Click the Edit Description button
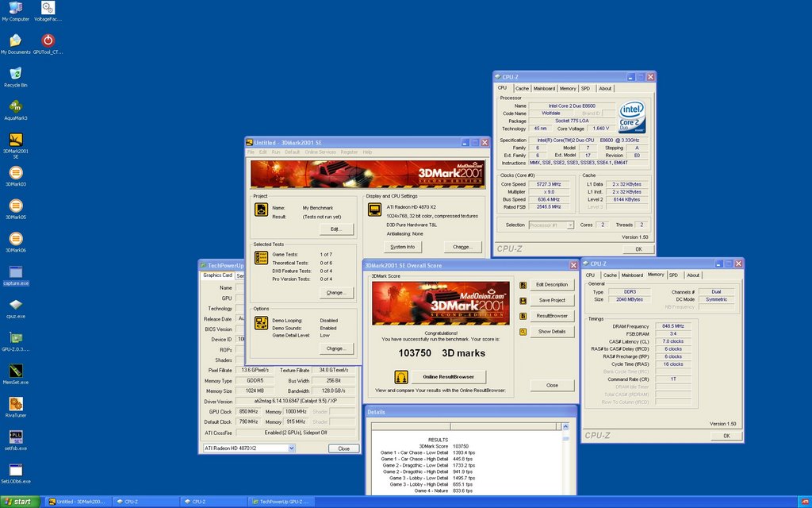This screenshot has height=508, width=812. (552, 285)
